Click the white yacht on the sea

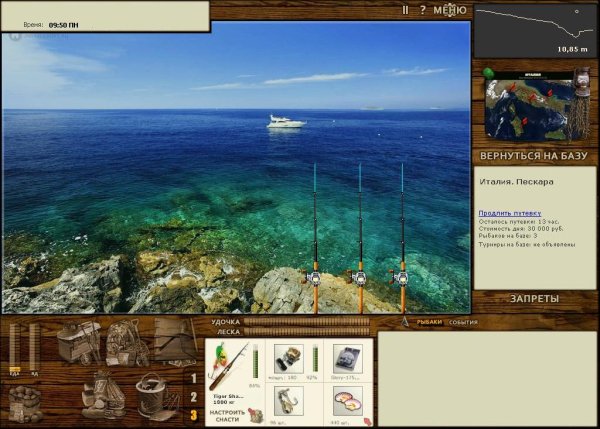click(286, 121)
